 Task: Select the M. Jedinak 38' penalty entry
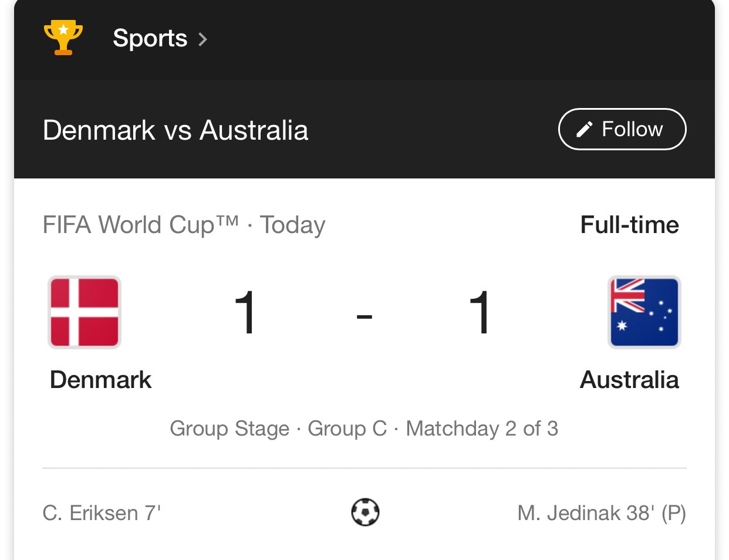[x=602, y=513]
